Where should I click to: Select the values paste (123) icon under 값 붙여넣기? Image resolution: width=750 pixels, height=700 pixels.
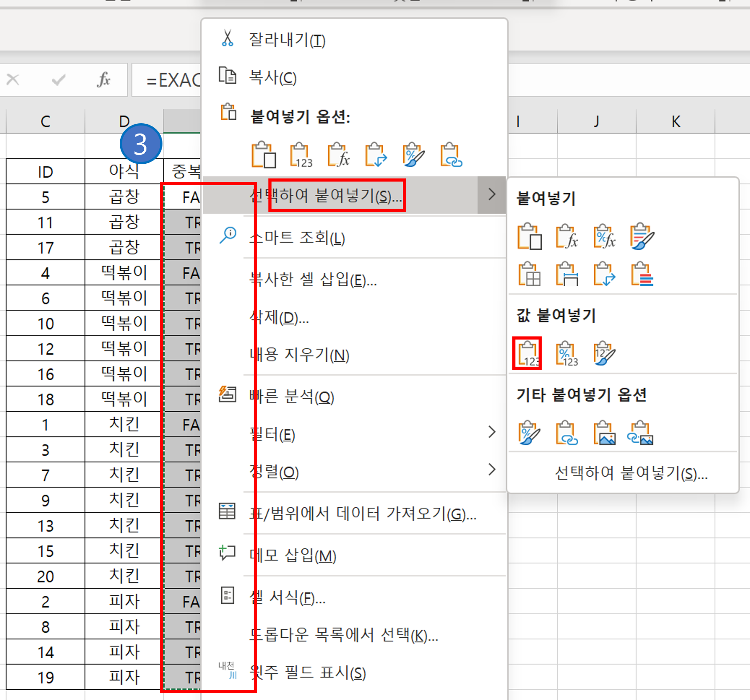tap(528, 353)
